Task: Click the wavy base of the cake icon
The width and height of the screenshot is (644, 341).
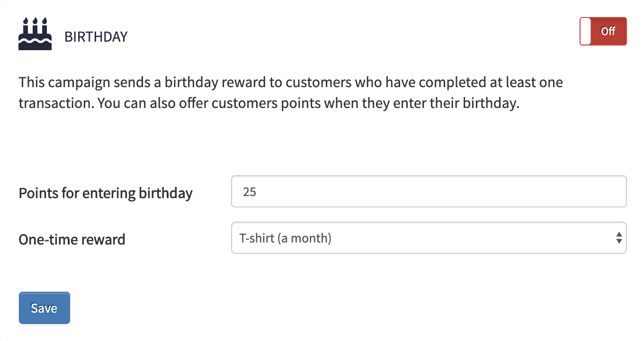Action: 35,44
